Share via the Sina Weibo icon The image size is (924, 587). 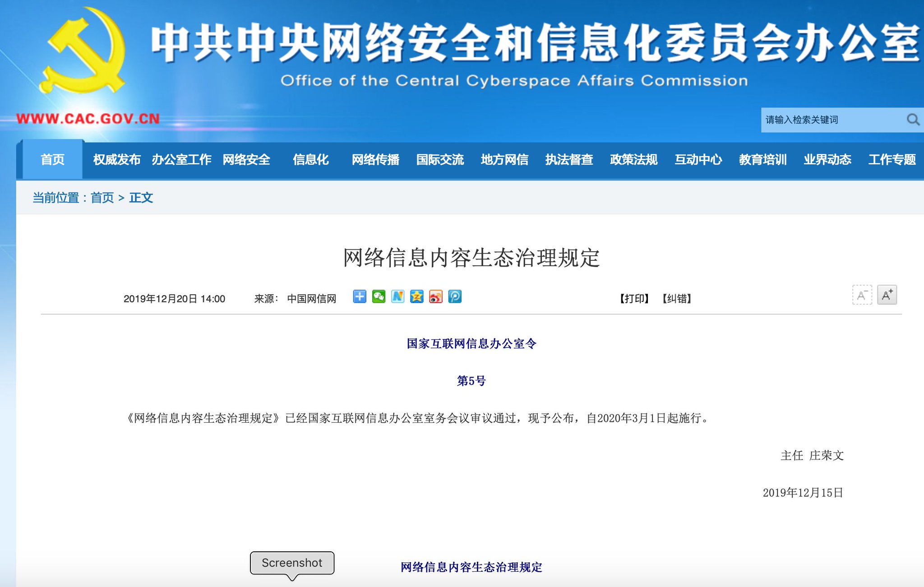(x=436, y=297)
